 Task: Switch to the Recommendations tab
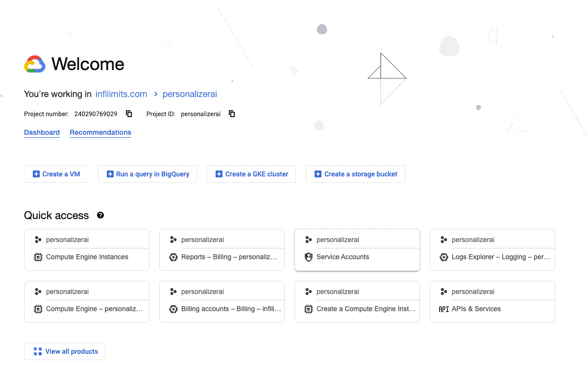click(100, 132)
